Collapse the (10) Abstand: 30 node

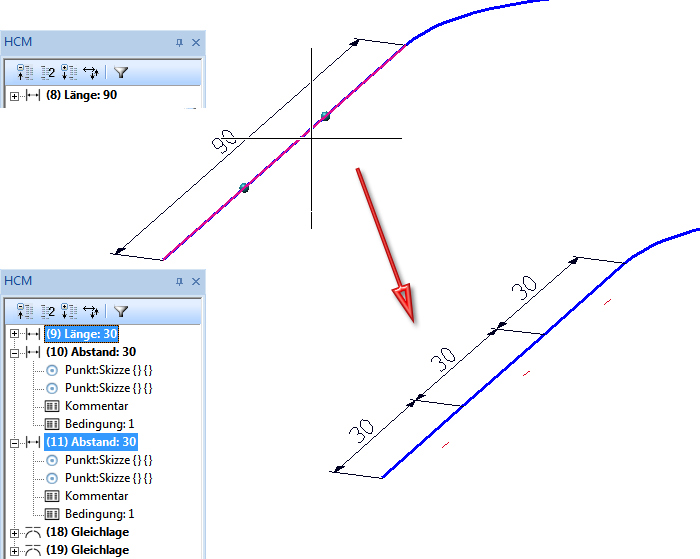[14, 353]
